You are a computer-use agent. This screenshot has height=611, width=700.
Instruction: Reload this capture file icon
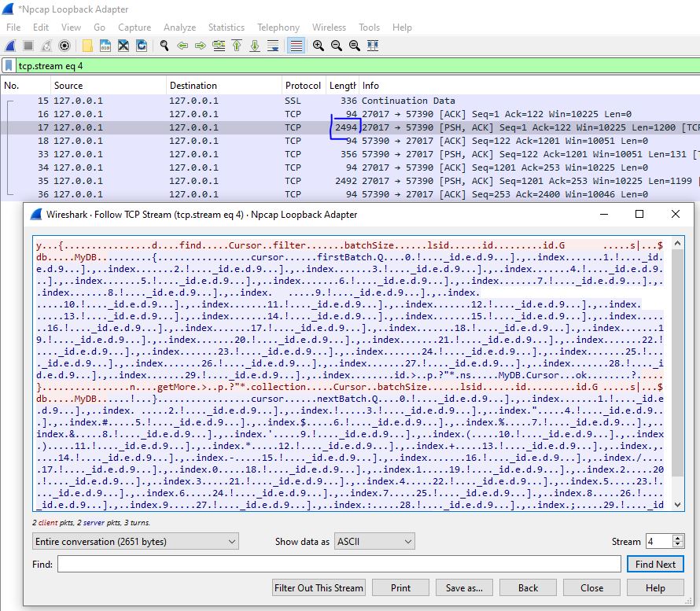point(142,46)
